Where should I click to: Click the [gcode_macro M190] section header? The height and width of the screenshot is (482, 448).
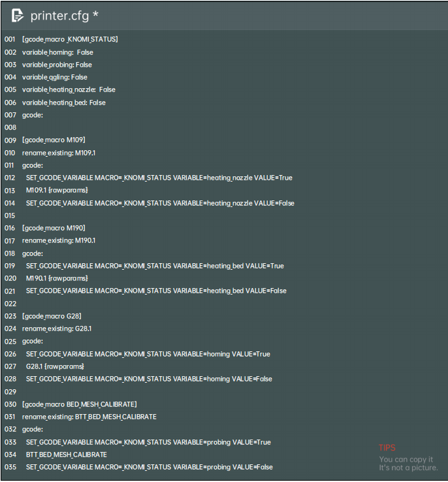tap(54, 228)
